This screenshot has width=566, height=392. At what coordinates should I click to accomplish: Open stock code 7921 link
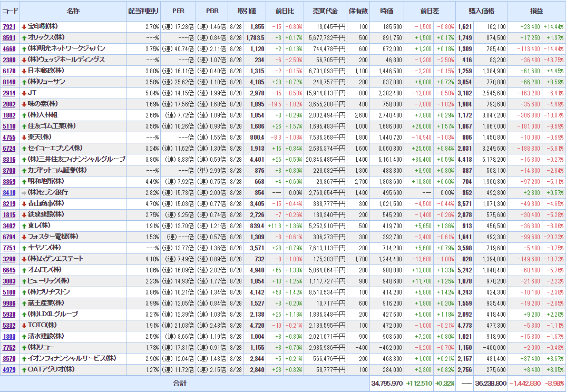(x=9, y=26)
